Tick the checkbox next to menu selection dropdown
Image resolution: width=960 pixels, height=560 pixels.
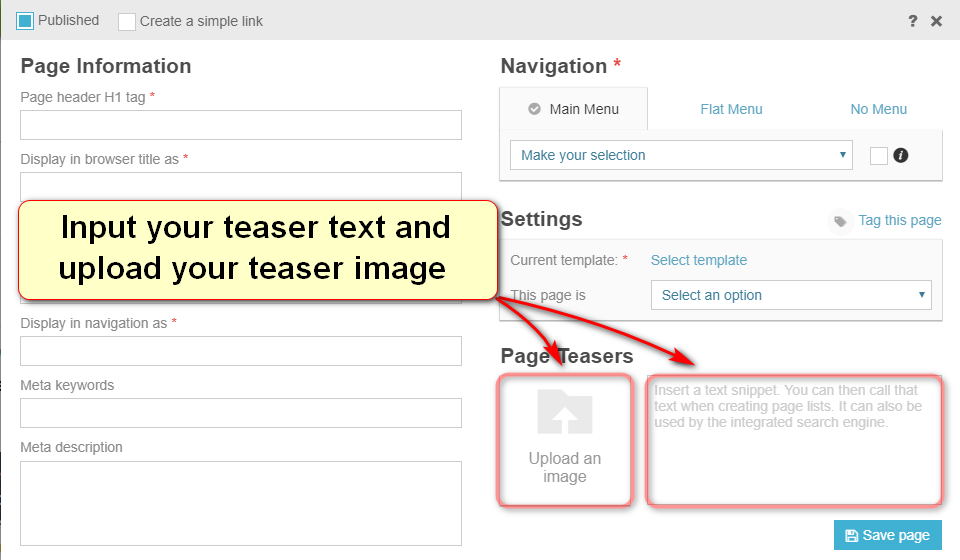[x=879, y=155]
